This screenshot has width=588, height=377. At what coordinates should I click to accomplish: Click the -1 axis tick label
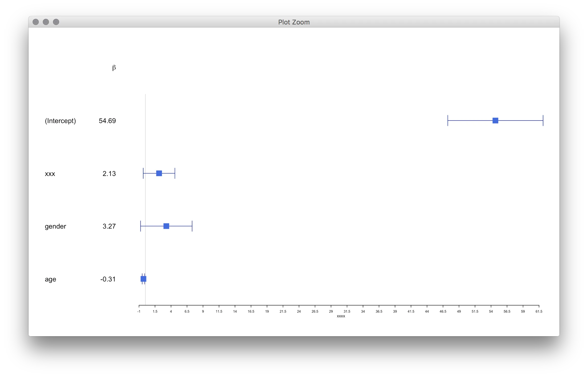(139, 312)
